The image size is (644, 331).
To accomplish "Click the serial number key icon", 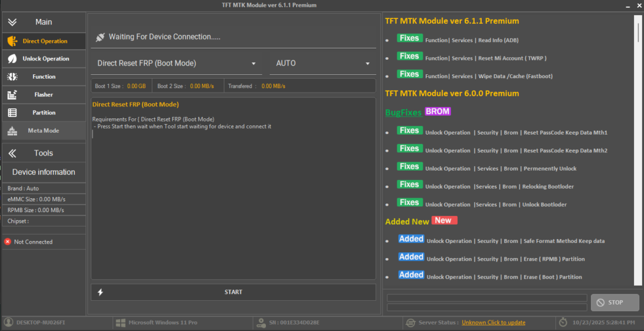I will (x=261, y=323).
